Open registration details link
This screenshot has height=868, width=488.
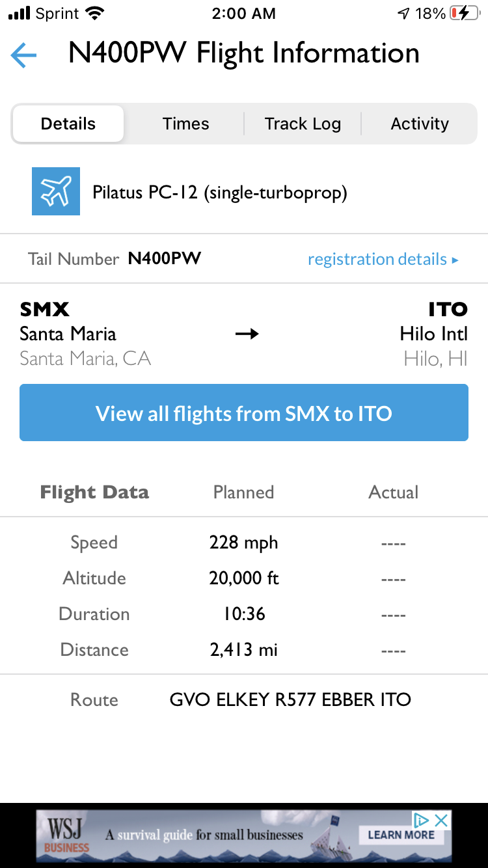click(x=383, y=259)
